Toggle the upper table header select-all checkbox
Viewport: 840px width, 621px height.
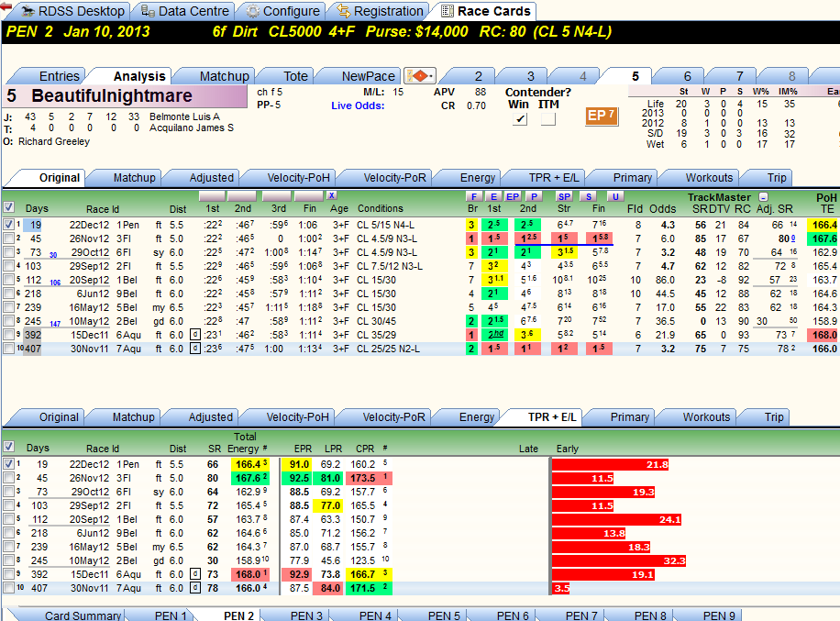(x=8, y=207)
